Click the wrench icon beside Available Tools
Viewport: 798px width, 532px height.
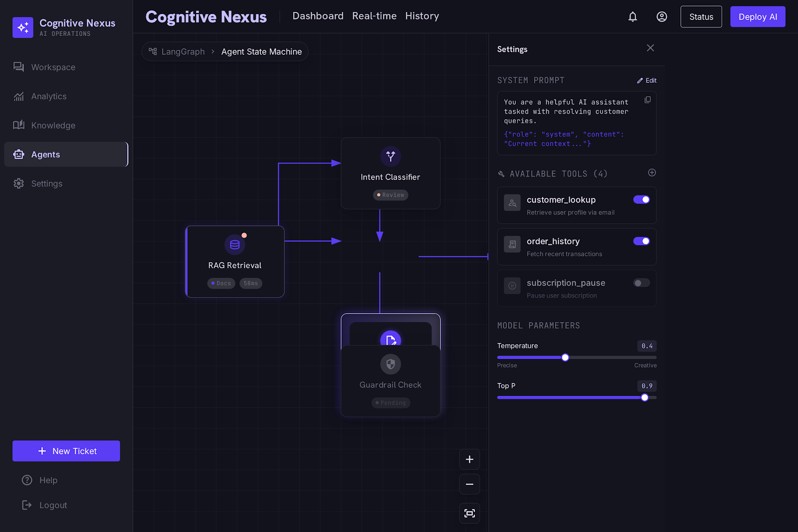click(501, 174)
